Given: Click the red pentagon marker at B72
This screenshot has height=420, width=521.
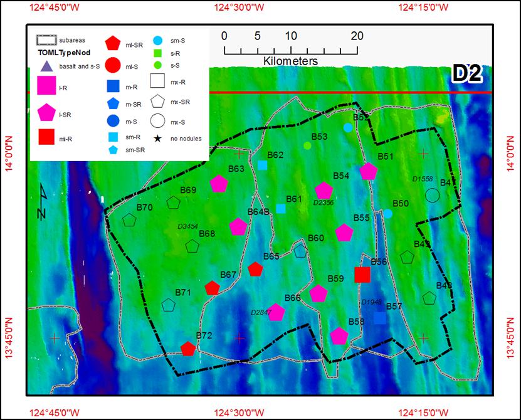Looking at the screenshot, I should coord(187,349).
